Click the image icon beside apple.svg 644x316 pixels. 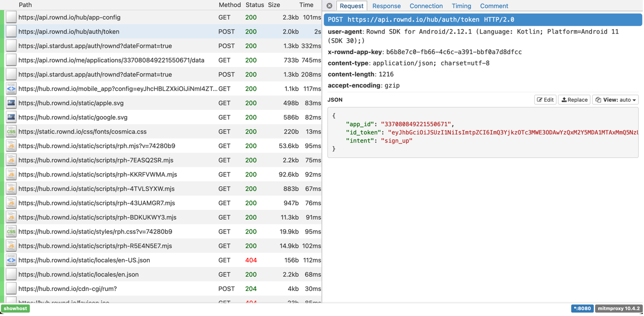pos(11,103)
